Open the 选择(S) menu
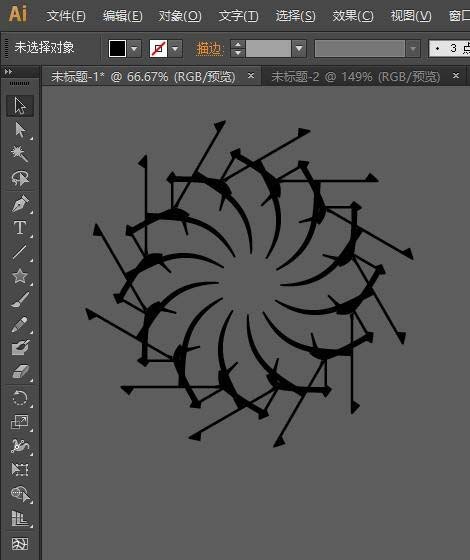The width and height of the screenshot is (470, 560). [x=295, y=16]
